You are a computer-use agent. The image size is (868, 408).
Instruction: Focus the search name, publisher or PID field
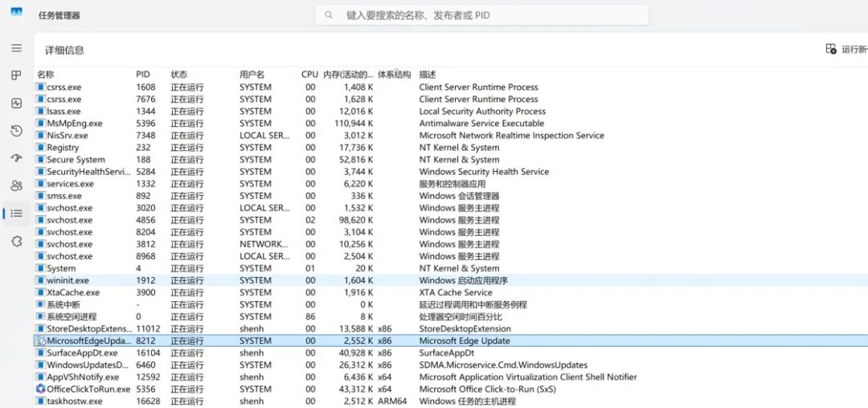[x=481, y=15]
